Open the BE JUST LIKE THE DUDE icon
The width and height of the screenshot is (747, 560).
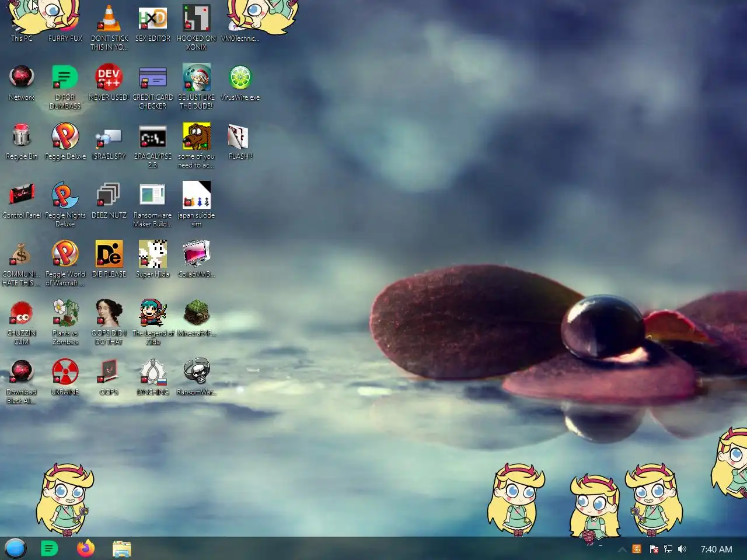coord(197,86)
